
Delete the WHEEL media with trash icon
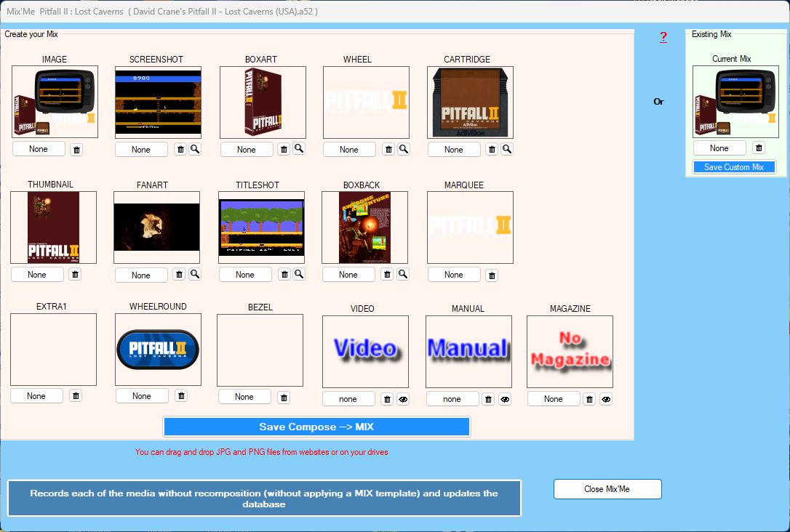point(388,149)
